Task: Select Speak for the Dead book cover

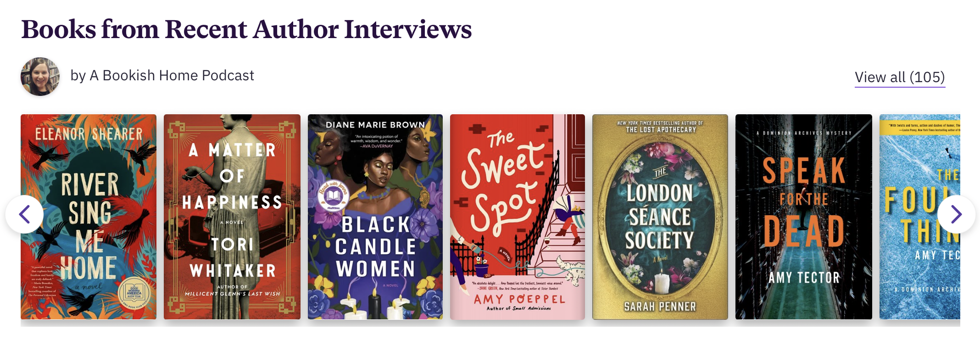Action: pyautogui.click(x=804, y=217)
